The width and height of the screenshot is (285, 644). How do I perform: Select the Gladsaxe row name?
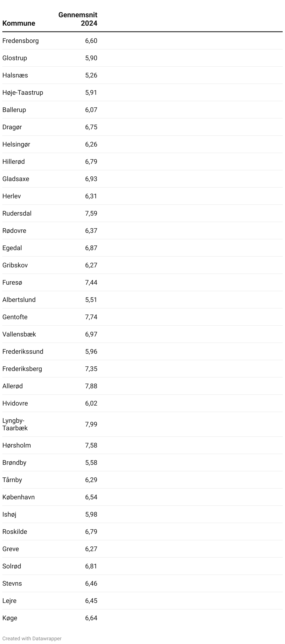click(x=16, y=179)
